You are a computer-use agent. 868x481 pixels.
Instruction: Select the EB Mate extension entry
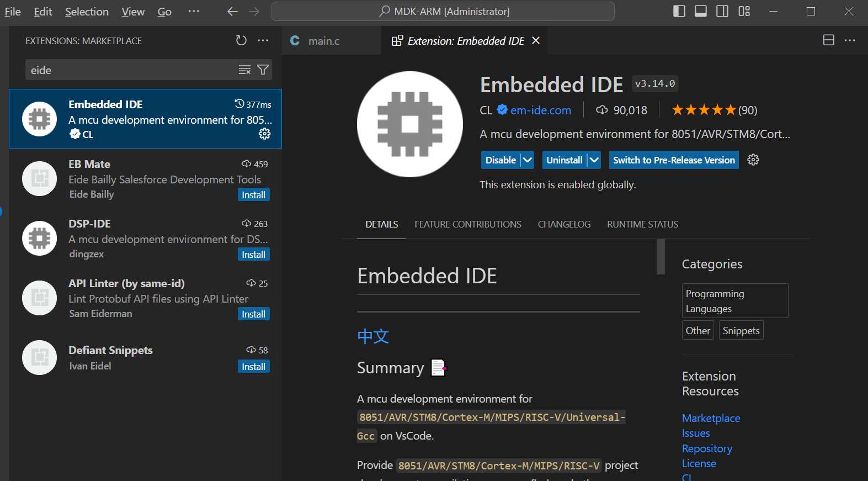click(146, 178)
